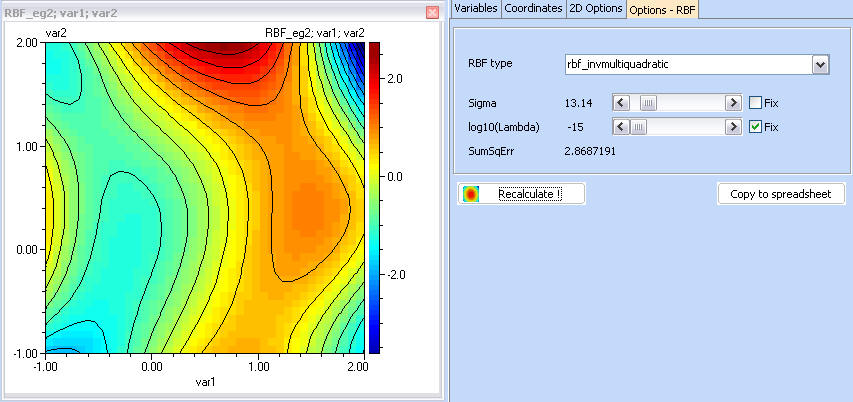Click the log10(Lambda) slider thumb
The width and height of the screenshot is (853, 402).
(638, 127)
